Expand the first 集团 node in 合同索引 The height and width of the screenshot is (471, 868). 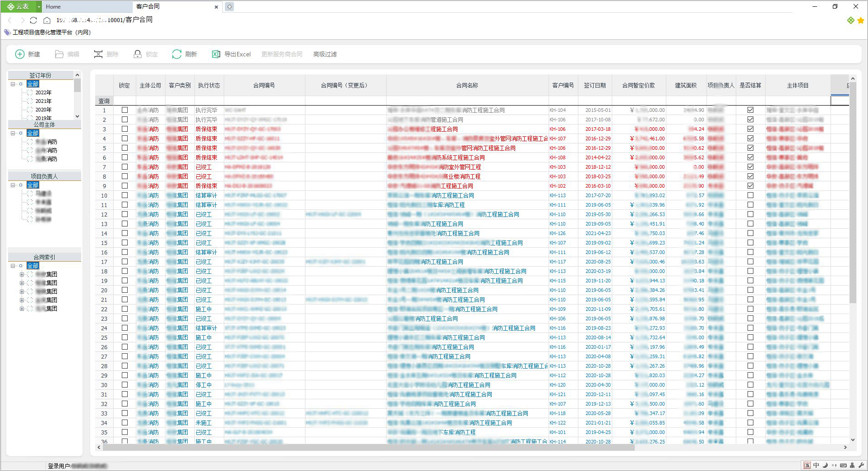22,274
